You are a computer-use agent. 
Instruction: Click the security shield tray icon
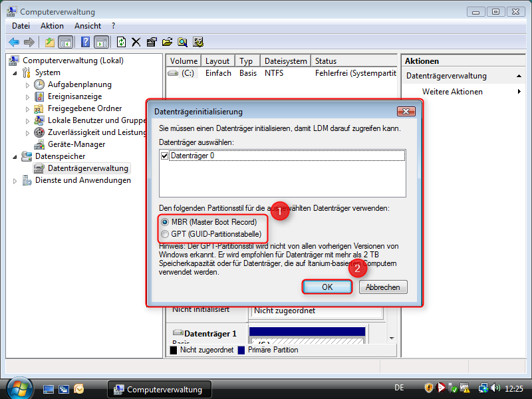pyautogui.click(x=428, y=388)
